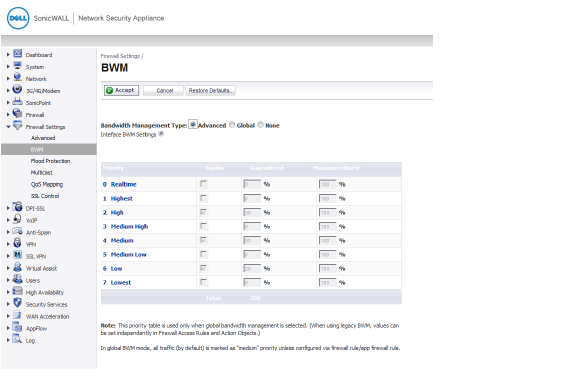Collapse the Firewall Settings tree arrow

tap(8, 126)
